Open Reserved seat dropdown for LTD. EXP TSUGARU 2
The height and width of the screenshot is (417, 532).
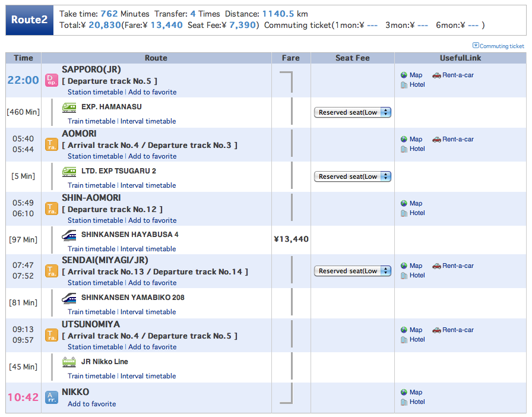pos(353,176)
